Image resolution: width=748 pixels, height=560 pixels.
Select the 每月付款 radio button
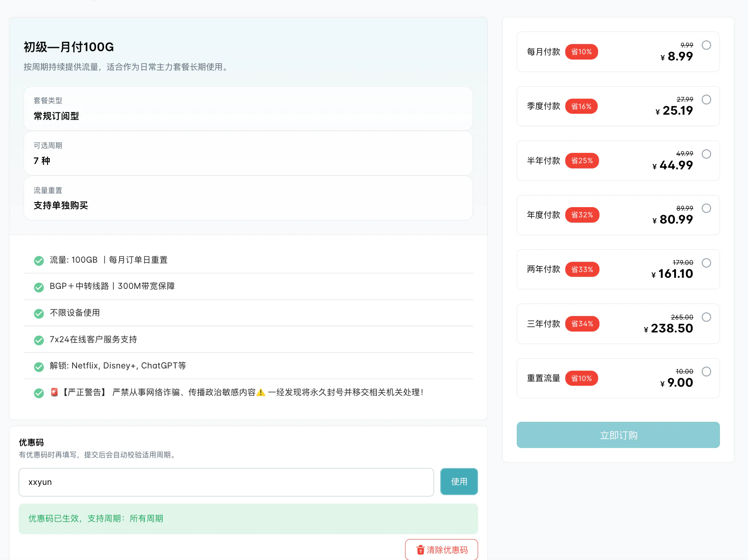pos(706,45)
